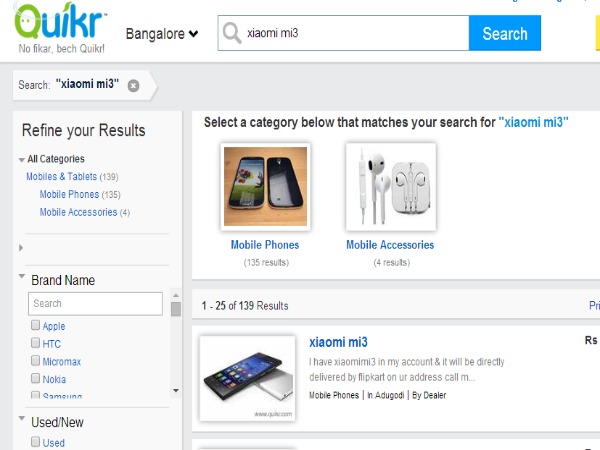Check the Micromax brand option
600x450 pixels.
[36, 362]
